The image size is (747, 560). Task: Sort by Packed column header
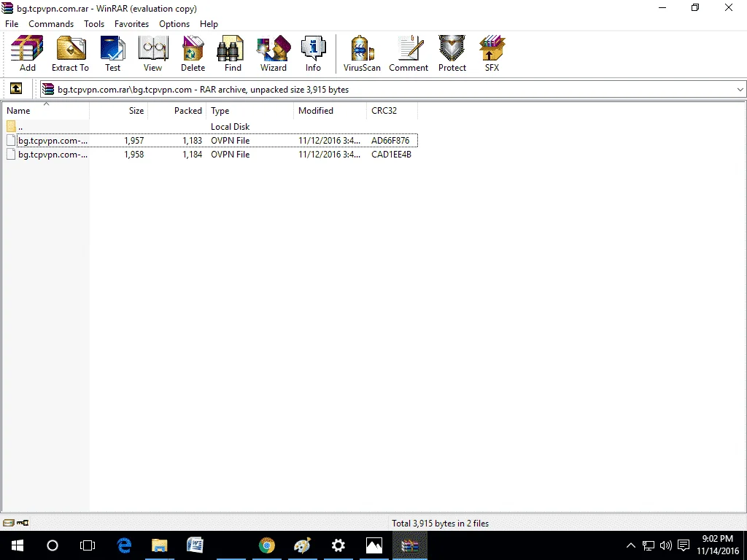point(177,111)
